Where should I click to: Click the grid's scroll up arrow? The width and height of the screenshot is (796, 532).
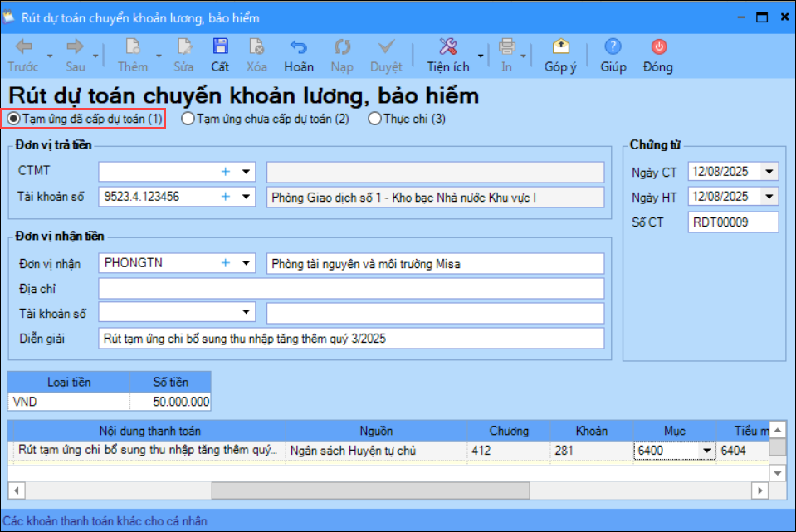(x=777, y=430)
